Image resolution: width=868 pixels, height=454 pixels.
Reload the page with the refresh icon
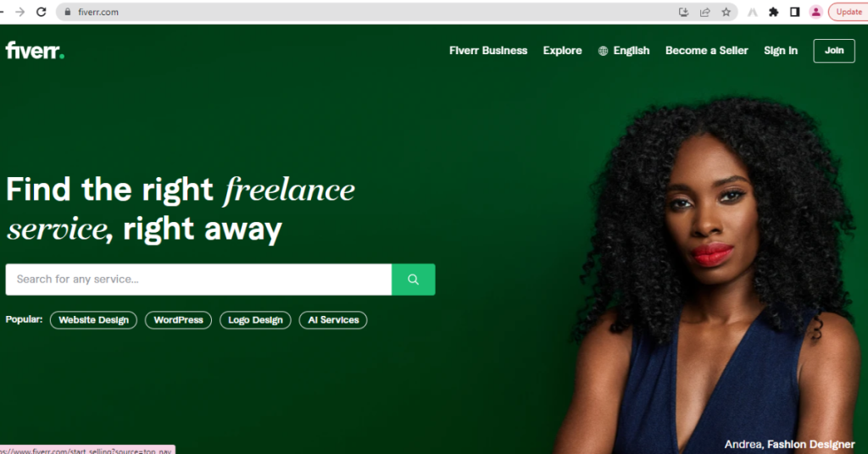click(41, 12)
